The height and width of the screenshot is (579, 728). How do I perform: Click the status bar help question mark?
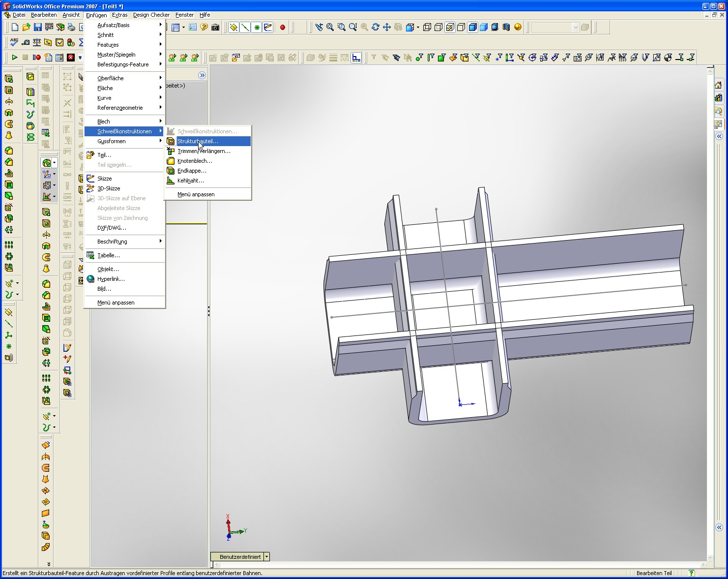click(692, 573)
